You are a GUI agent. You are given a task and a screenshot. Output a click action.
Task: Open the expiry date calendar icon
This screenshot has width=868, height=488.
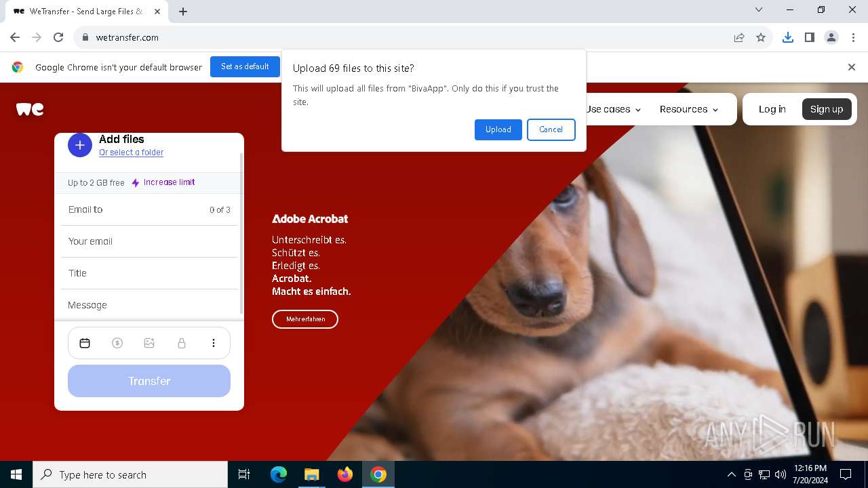(x=85, y=343)
